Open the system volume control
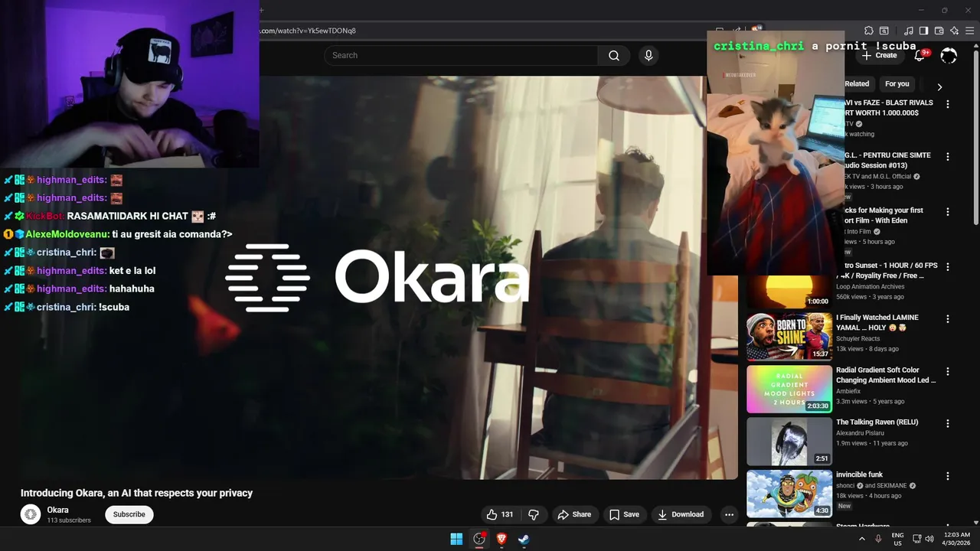Image resolution: width=980 pixels, height=551 pixels. coord(929,539)
